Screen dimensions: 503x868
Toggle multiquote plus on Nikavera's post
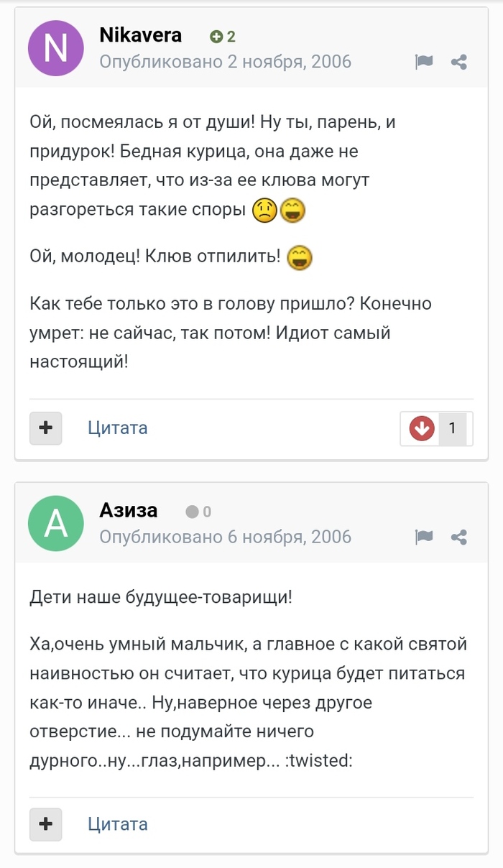coord(46,428)
